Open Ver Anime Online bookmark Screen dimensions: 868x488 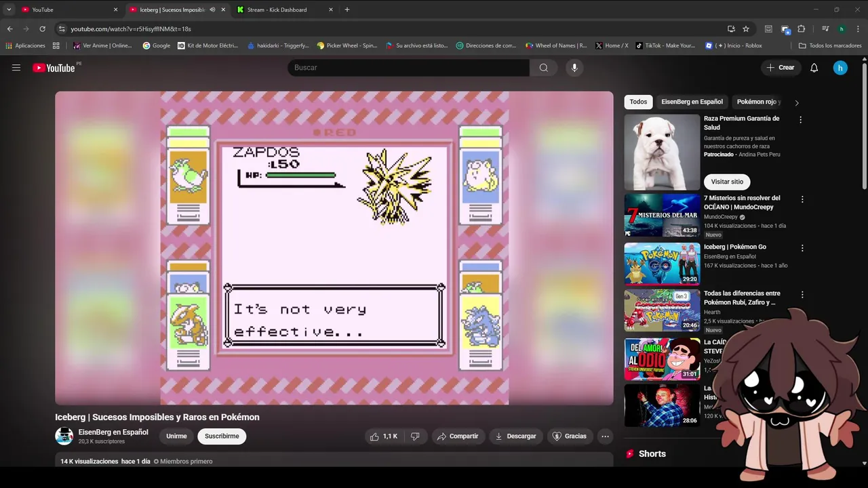click(x=102, y=45)
